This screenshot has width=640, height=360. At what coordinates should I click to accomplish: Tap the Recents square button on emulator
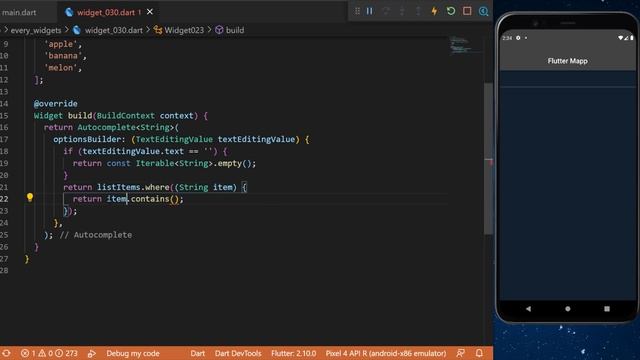[x=607, y=309]
